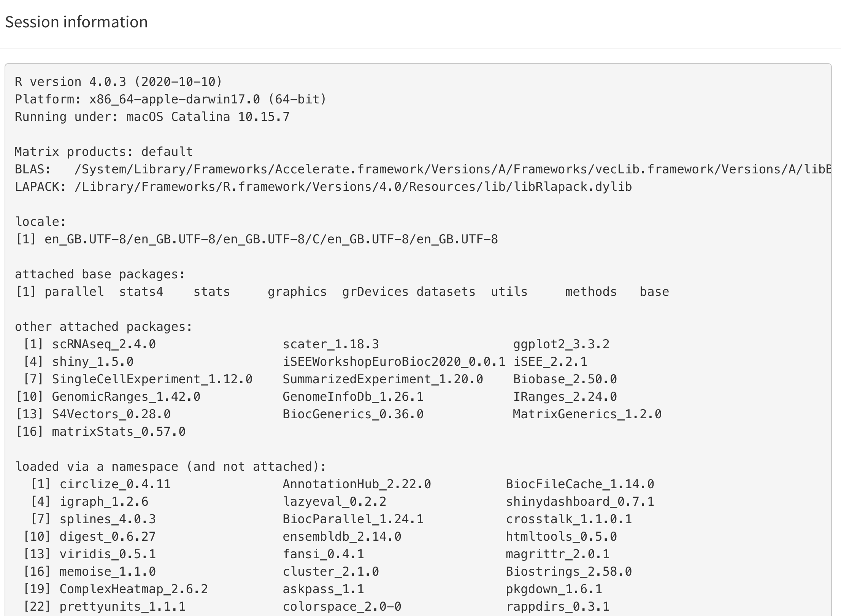Screen dimensions: 841x616
Task: Click the macOS Catalina 10.15.7 line
Action: [x=152, y=117]
